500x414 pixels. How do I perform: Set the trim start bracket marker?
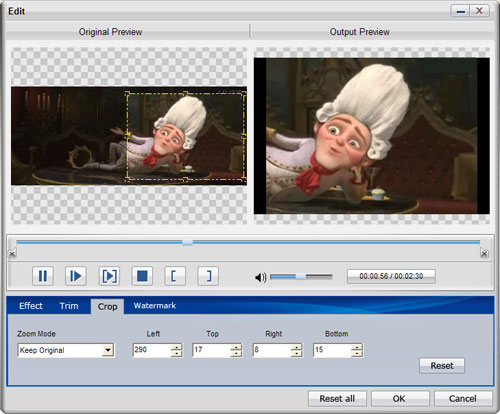pos(175,276)
